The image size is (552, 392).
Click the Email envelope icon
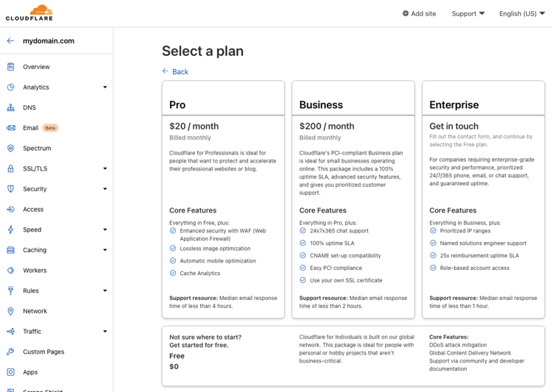pos(10,128)
